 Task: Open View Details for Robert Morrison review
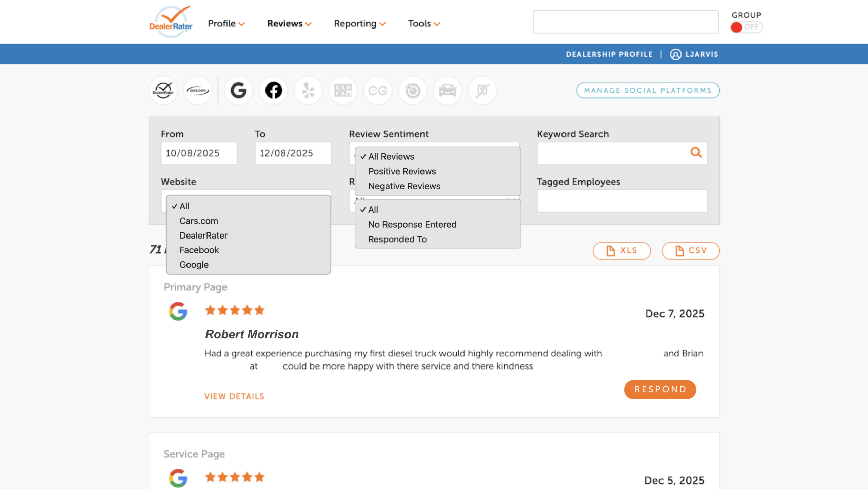coord(234,396)
